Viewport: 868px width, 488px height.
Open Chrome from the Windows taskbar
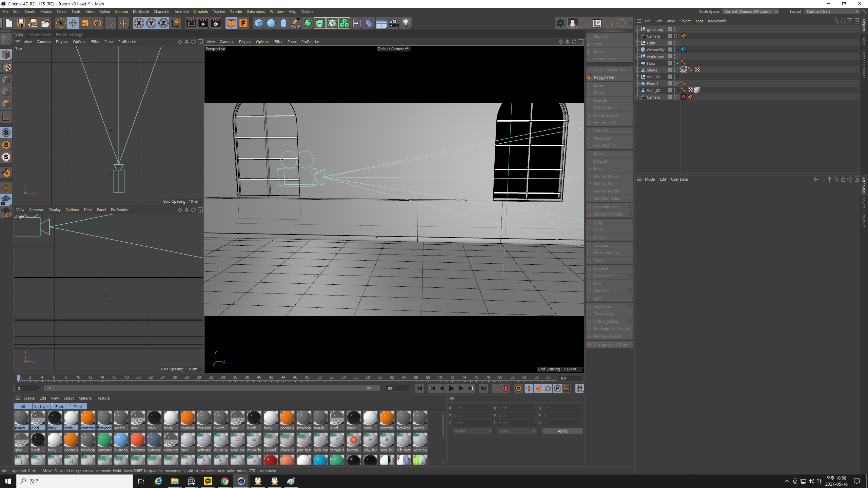point(224,481)
